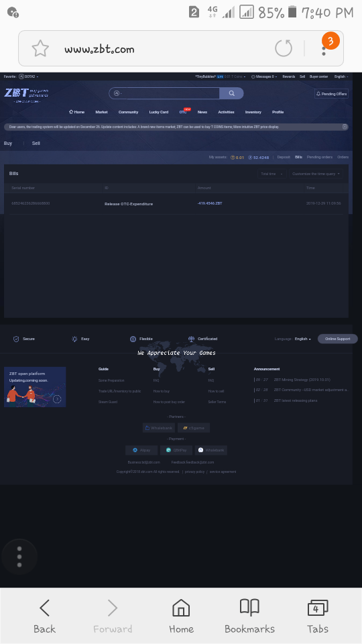Open Customize the time query dropdown

click(316, 174)
